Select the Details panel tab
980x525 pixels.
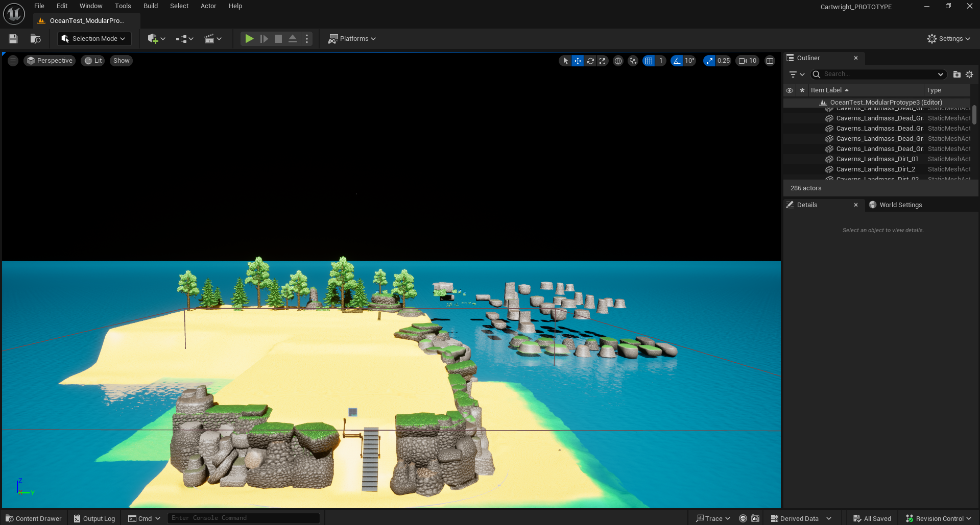coord(807,205)
